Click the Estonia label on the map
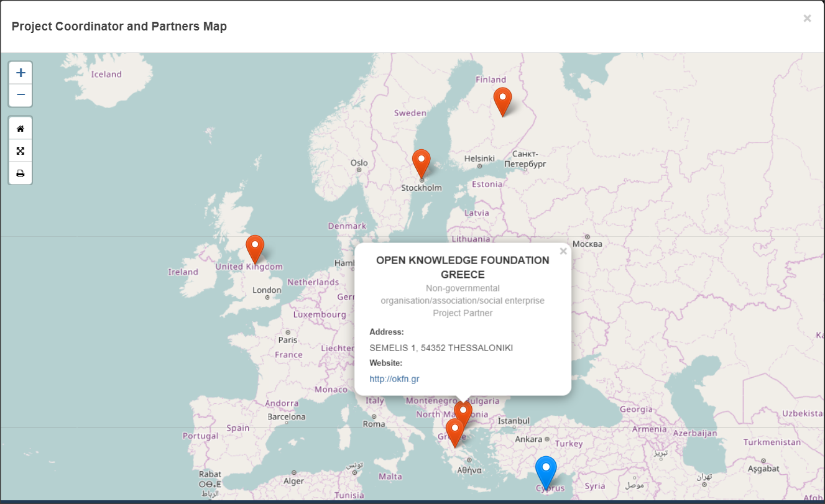Screen dimensions: 825x504 [487, 185]
